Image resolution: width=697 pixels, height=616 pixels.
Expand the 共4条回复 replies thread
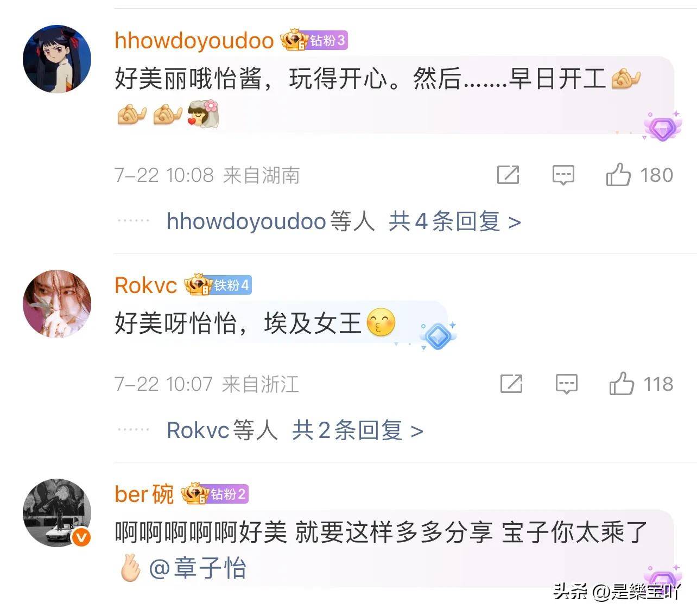tap(454, 221)
